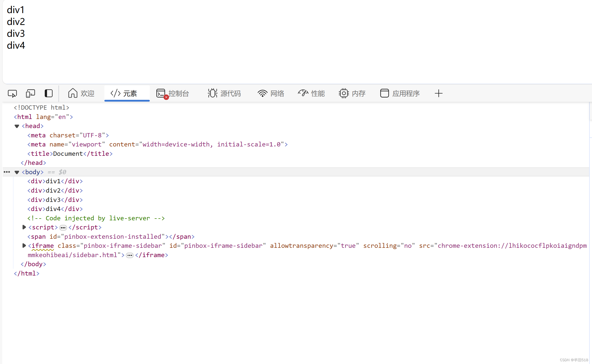Open the 性能 performance tab

point(311,94)
